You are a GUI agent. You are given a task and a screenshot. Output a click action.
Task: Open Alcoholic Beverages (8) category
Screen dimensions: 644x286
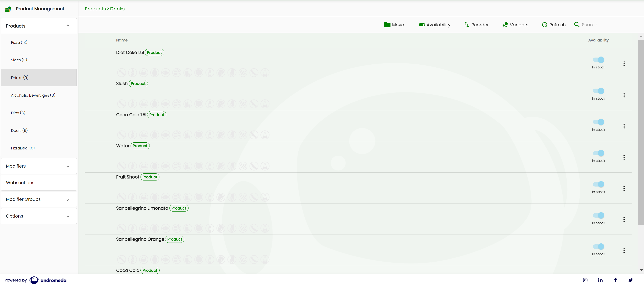tap(33, 95)
